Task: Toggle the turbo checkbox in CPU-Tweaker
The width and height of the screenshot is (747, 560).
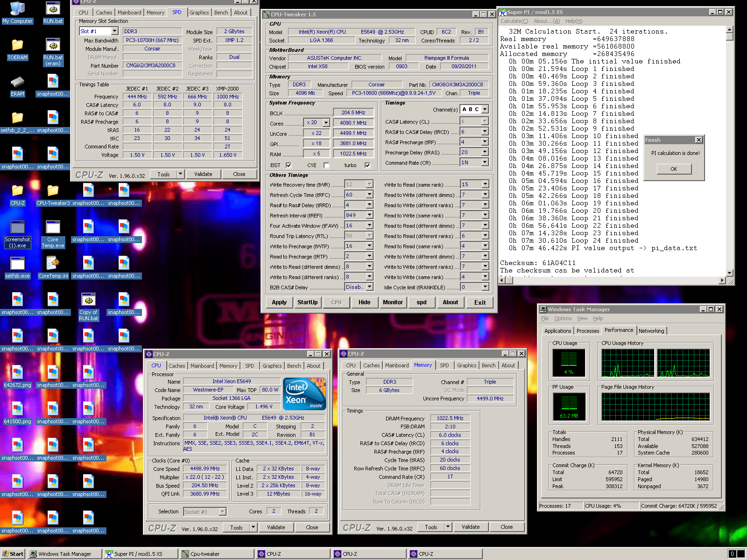Action: (x=367, y=165)
